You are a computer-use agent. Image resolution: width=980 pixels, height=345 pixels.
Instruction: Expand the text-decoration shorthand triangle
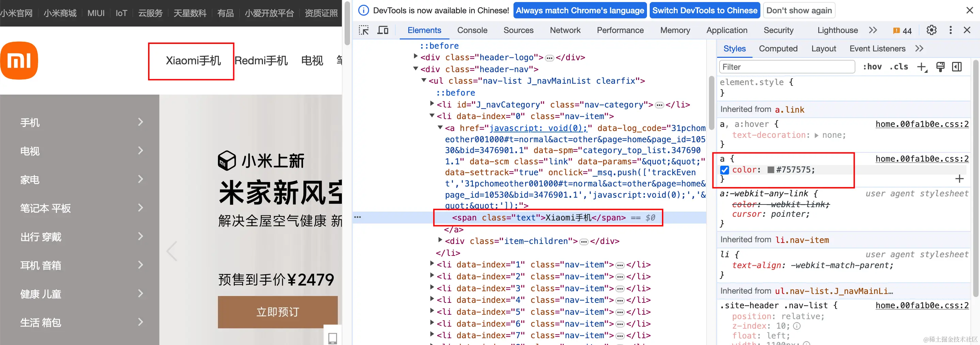pos(817,136)
